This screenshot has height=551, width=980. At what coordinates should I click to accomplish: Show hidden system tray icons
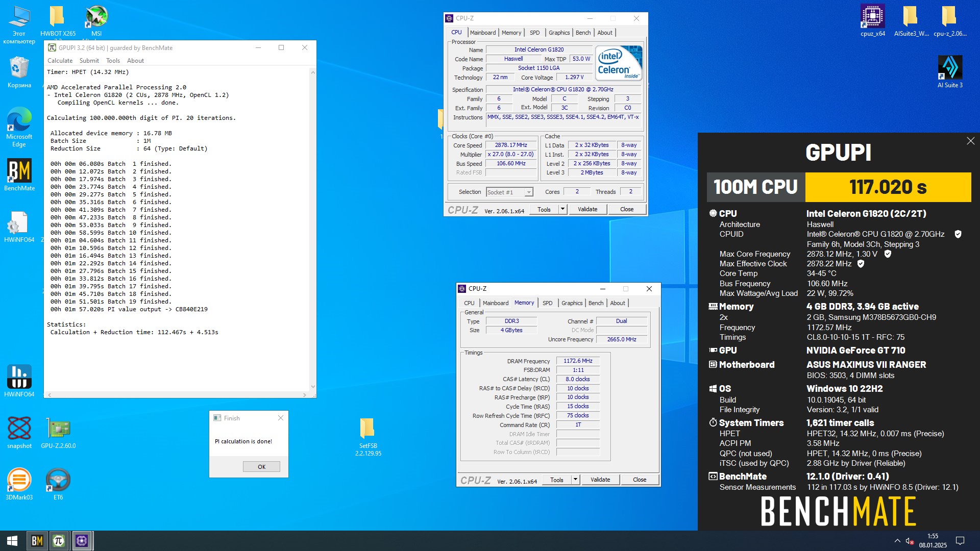pos(897,541)
